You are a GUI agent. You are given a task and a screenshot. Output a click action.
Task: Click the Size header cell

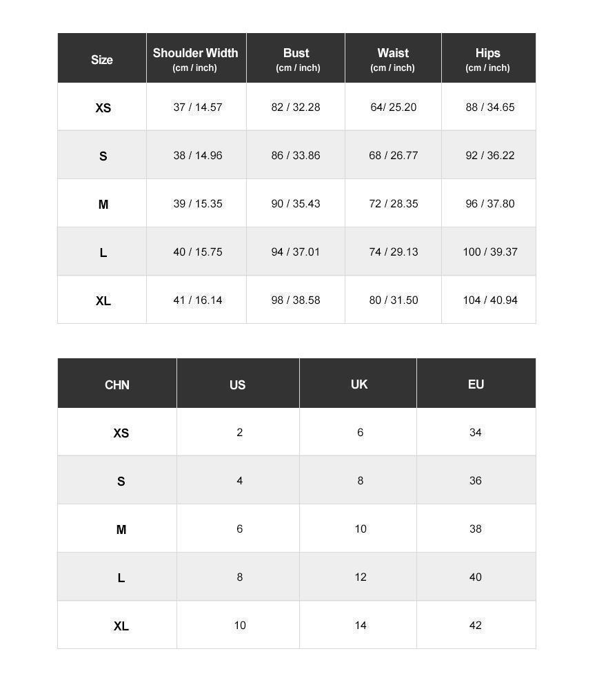[102, 58]
